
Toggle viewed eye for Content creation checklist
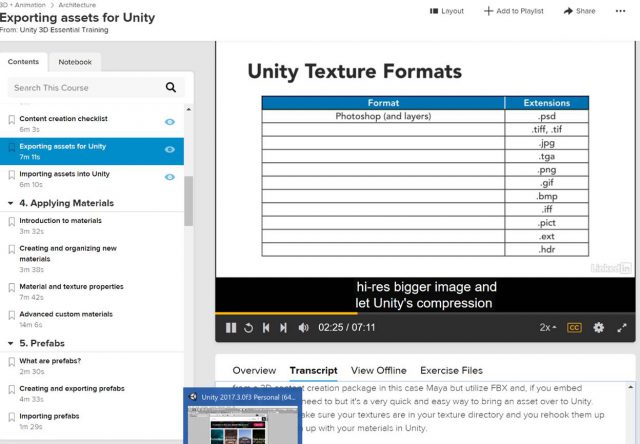pos(170,122)
